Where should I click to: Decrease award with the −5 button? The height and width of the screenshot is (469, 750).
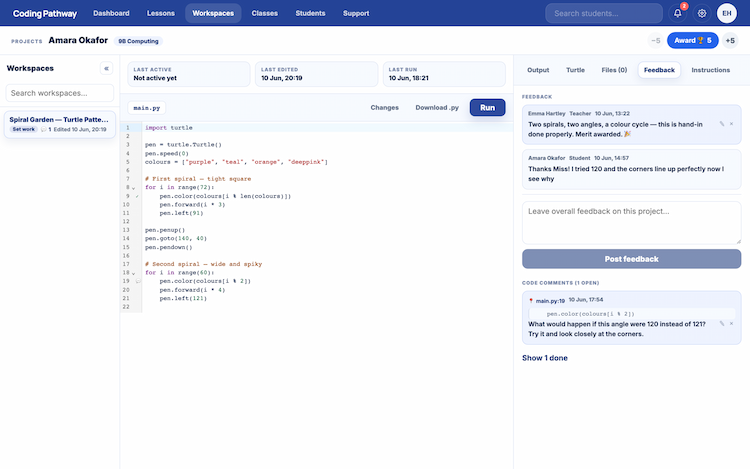(656, 41)
